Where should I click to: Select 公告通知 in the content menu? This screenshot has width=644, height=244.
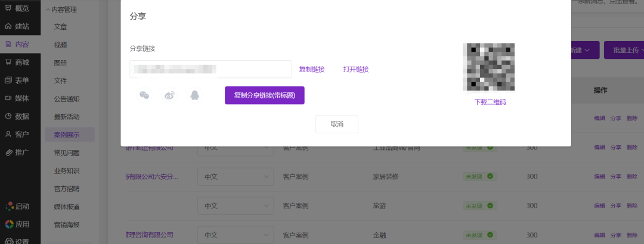(66, 99)
